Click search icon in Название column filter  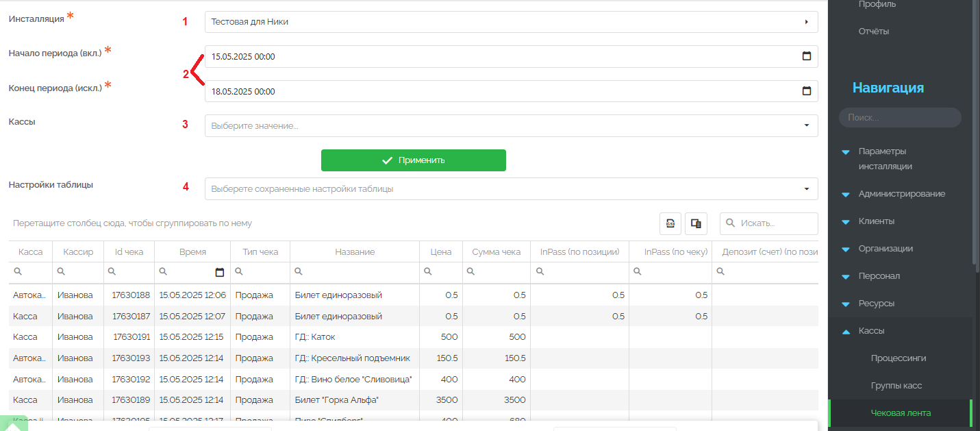click(x=299, y=272)
